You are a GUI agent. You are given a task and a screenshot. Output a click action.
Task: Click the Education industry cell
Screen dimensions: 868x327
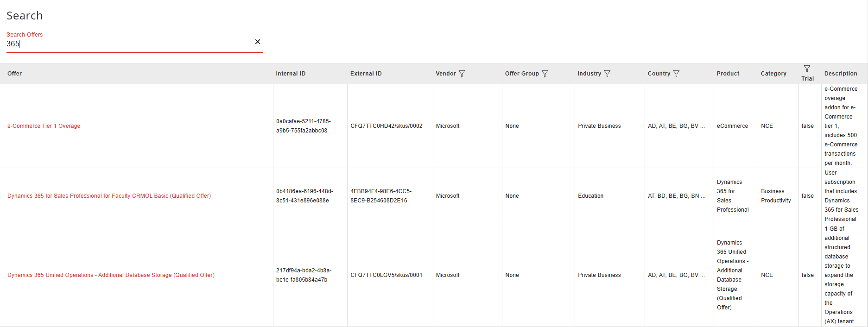[591, 196]
